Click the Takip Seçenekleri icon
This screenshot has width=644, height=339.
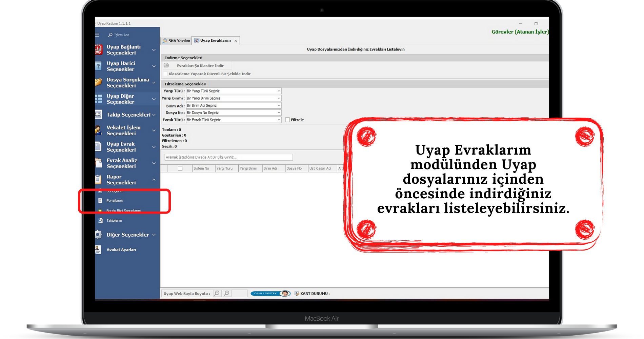point(98,115)
